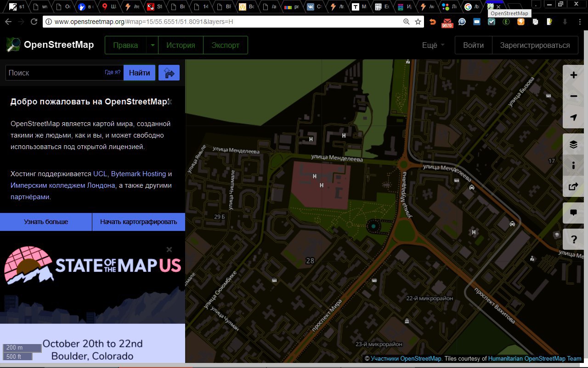Open the Share map panel
This screenshot has height=368, width=588.
click(x=573, y=187)
